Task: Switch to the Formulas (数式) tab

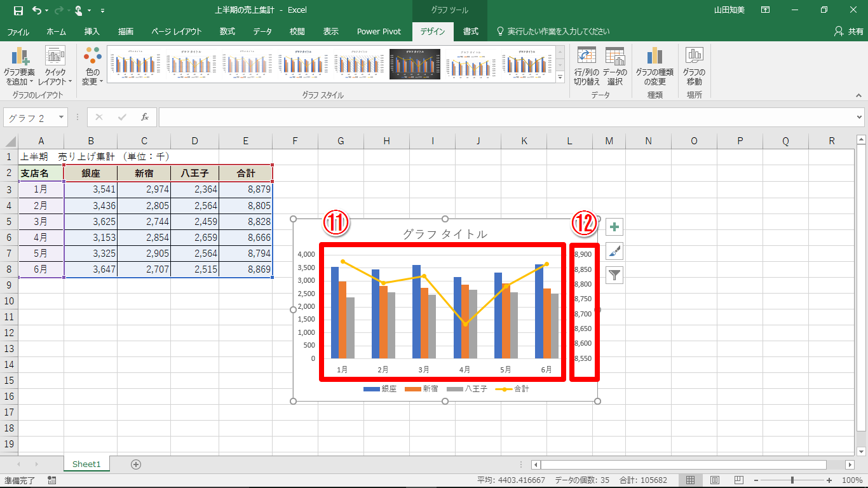Action: pyautogui.click(x=227, y=31)
